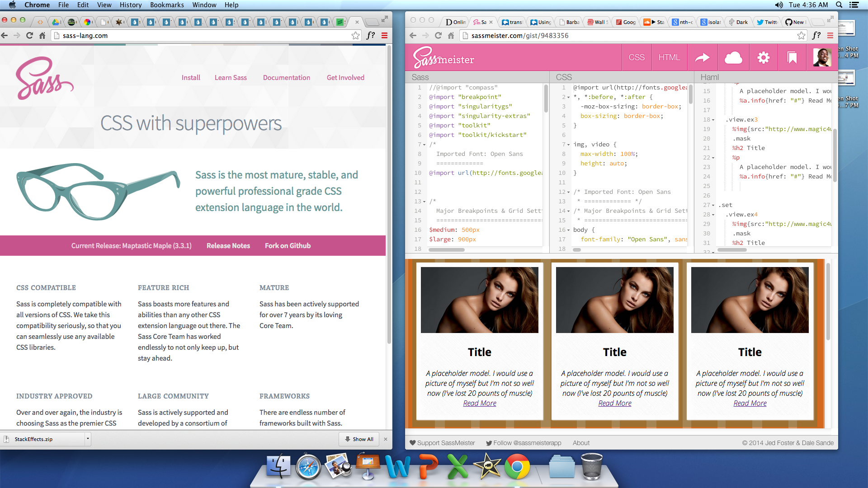This screenshot has height=488, width=868.
Task: Collapse Sass code fold at line 13
Action: [424, 202]
